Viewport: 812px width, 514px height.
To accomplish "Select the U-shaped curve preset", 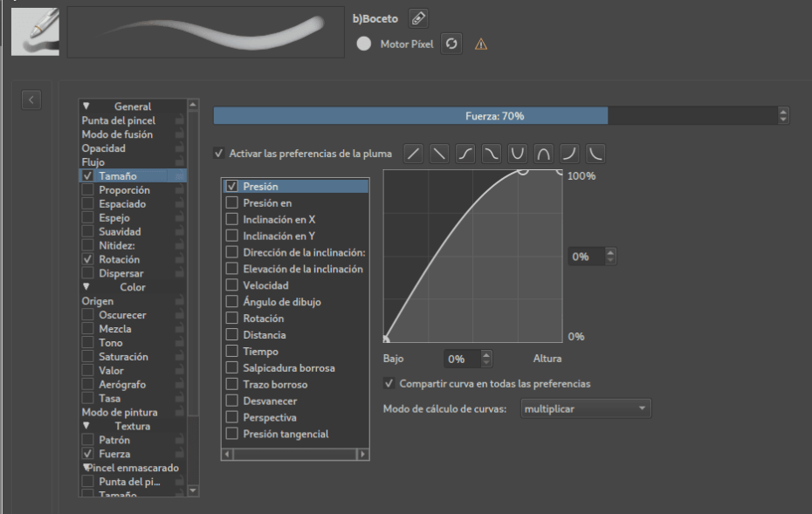I will click(x=518, y=153).
